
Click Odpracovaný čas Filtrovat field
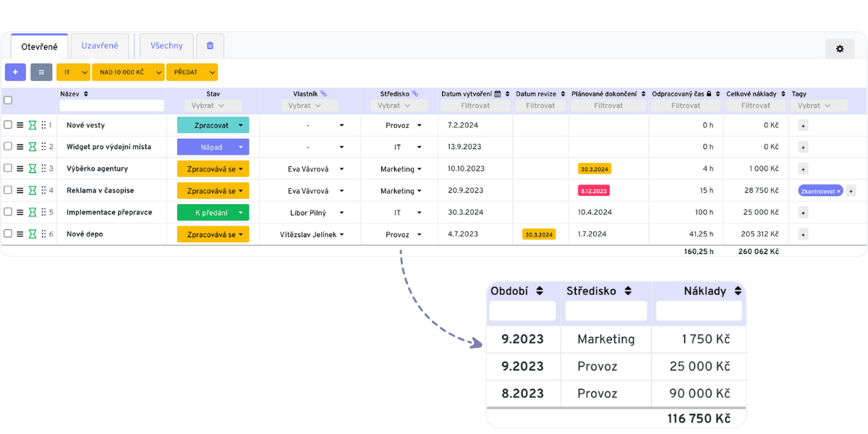pos(685,106)
